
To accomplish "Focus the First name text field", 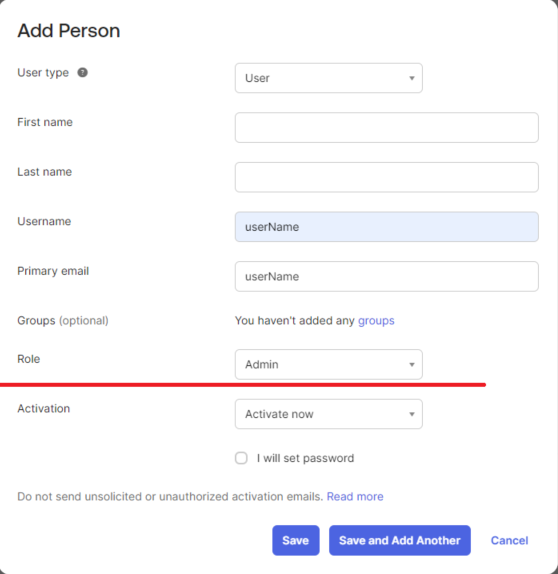I will coord(387,127).
